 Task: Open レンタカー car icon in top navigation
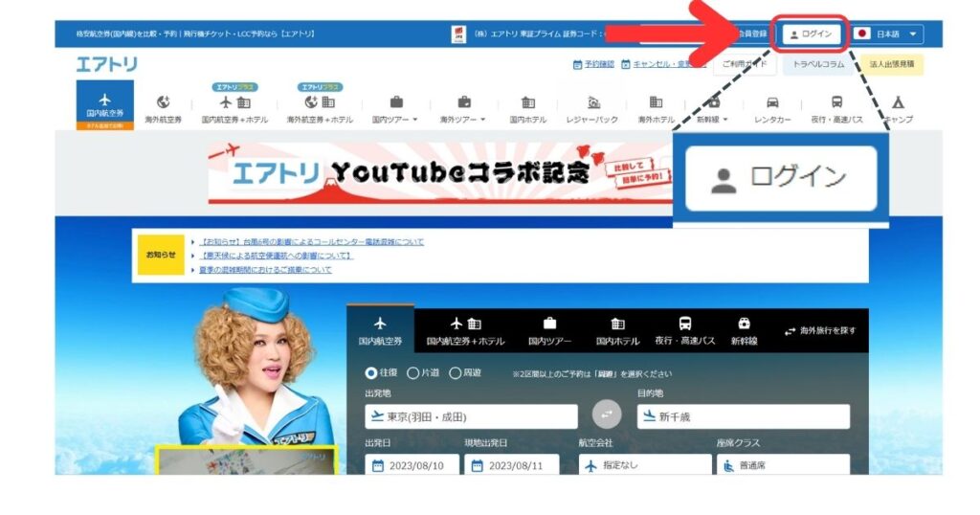[x=772, y=102]
